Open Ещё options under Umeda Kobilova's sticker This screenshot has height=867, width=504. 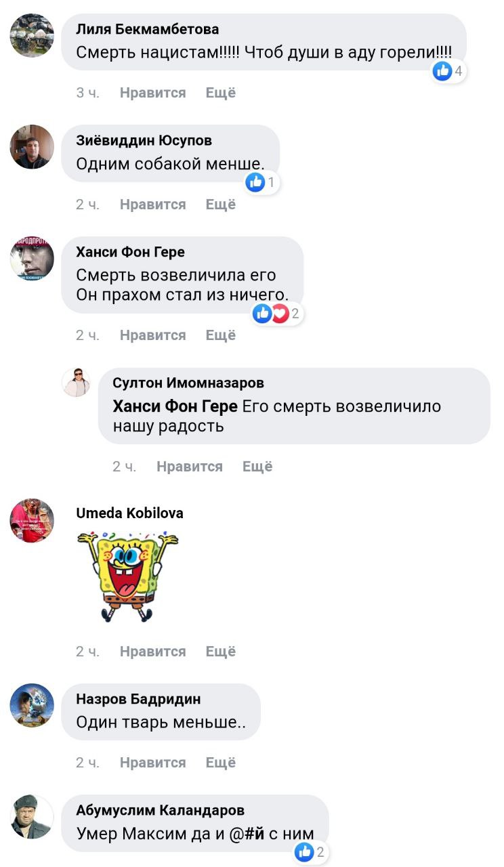tap(221, 652)
